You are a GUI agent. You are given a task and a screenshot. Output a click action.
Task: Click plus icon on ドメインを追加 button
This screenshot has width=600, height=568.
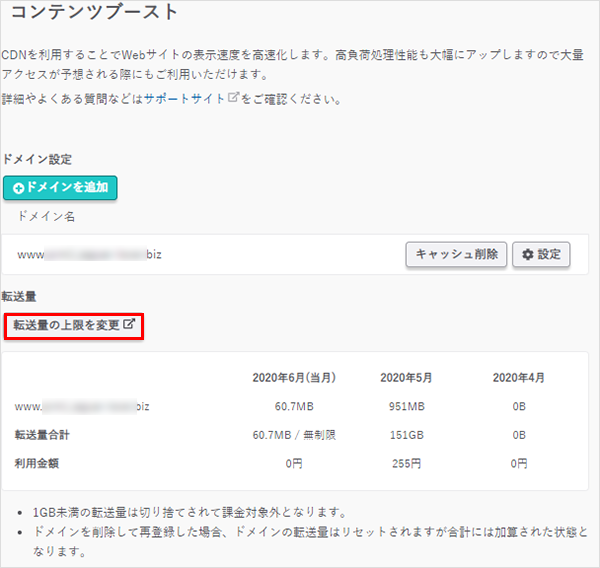tap(18, 188)
